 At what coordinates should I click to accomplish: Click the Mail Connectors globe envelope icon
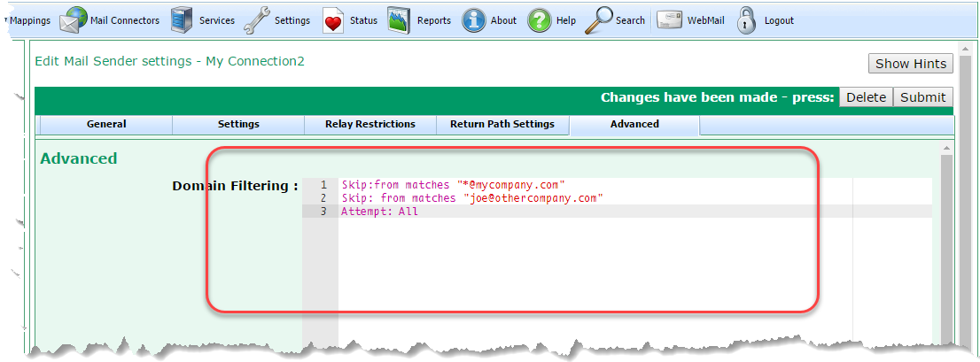coord(74,20)
